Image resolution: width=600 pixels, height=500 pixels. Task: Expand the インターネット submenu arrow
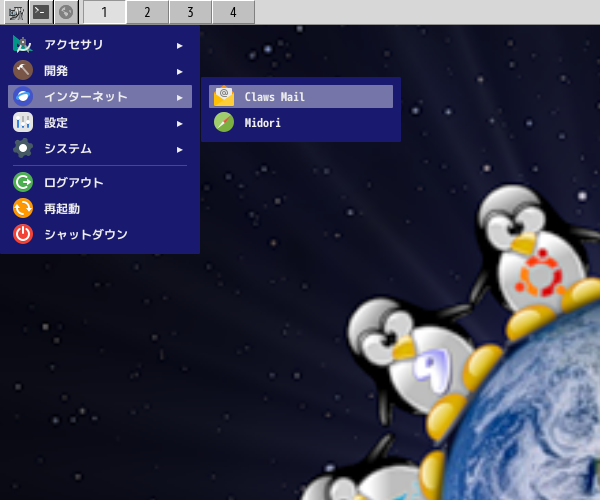pyautogui.click(x=179, y=98)
